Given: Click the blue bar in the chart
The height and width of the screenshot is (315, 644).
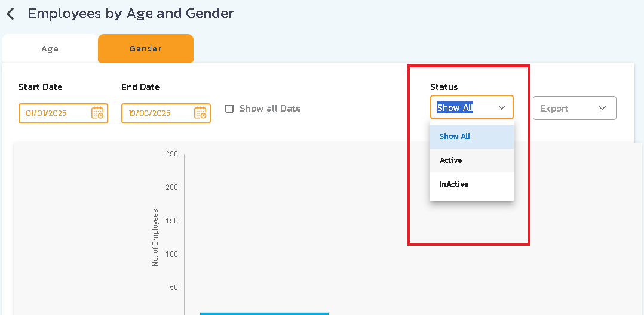Looking at the screenshot, I should click(x=264, y=313).
